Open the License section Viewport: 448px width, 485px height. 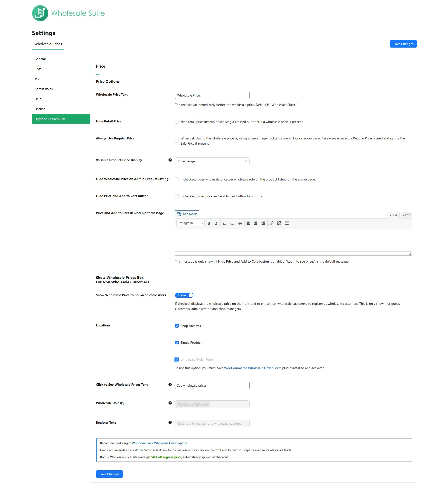tap(61, 109)
